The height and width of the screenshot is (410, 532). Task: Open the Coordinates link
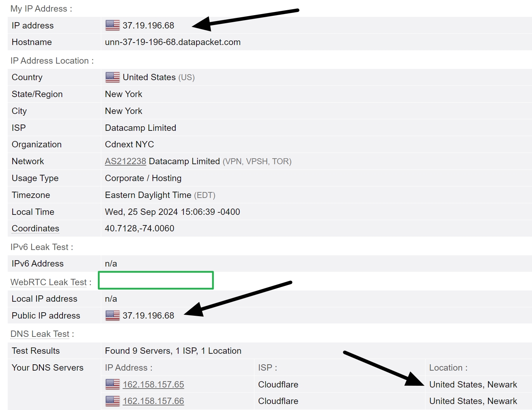[35, 228]
